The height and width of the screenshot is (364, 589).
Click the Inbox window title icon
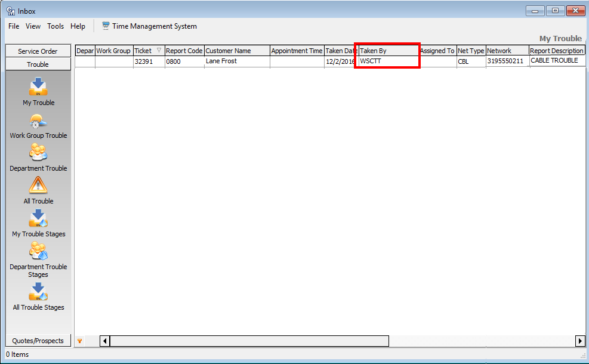[x=11, y=11]
